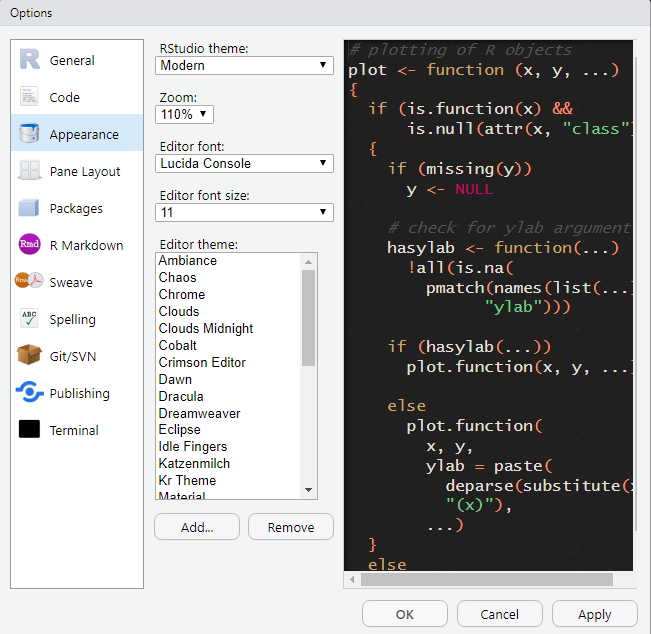
Task: Click the blue Publishing icon
Action: point(29,392)
